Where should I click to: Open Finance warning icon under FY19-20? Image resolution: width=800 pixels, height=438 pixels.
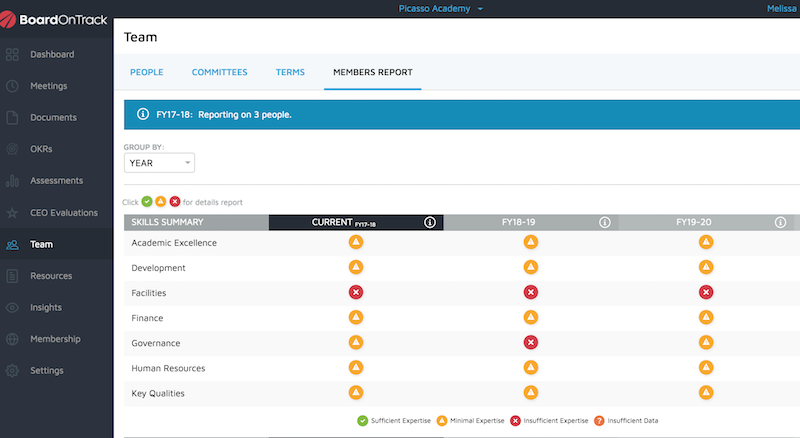coord(706,318)
